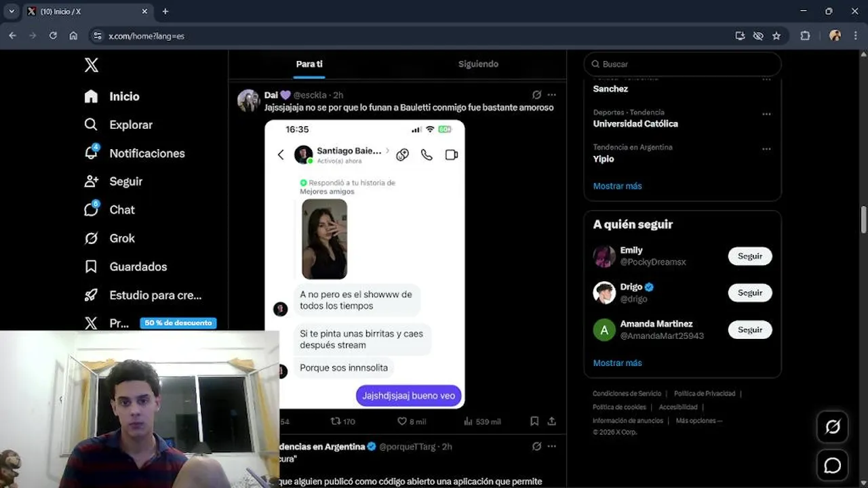Click the Buscar search field
Image resolution: width=868 pixels, height=488 pixels.
(682, 64)
